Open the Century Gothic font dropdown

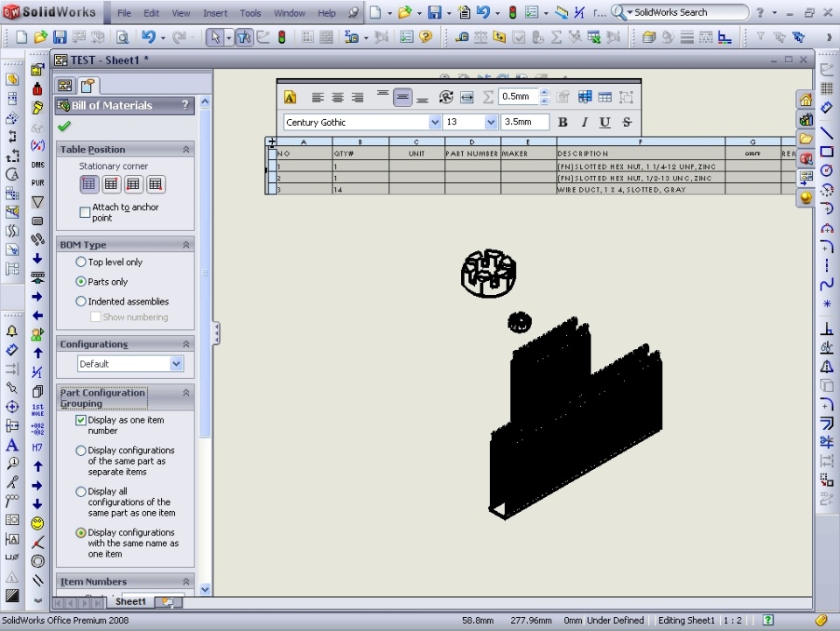(x=435, y=123)
